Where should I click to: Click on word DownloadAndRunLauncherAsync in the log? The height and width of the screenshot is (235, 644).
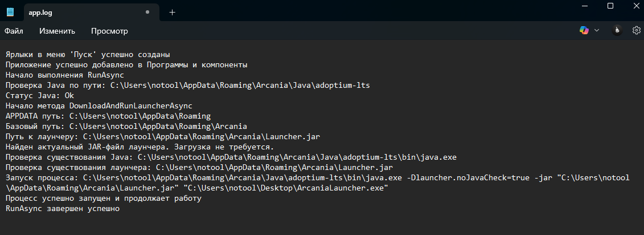[130, 106]
